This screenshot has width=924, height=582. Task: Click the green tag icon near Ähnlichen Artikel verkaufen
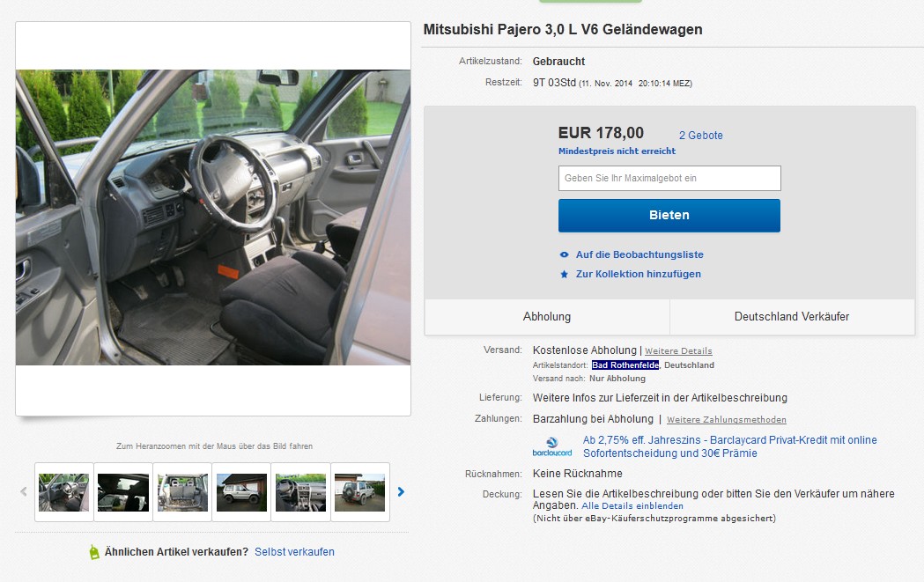tap(94, 552)
